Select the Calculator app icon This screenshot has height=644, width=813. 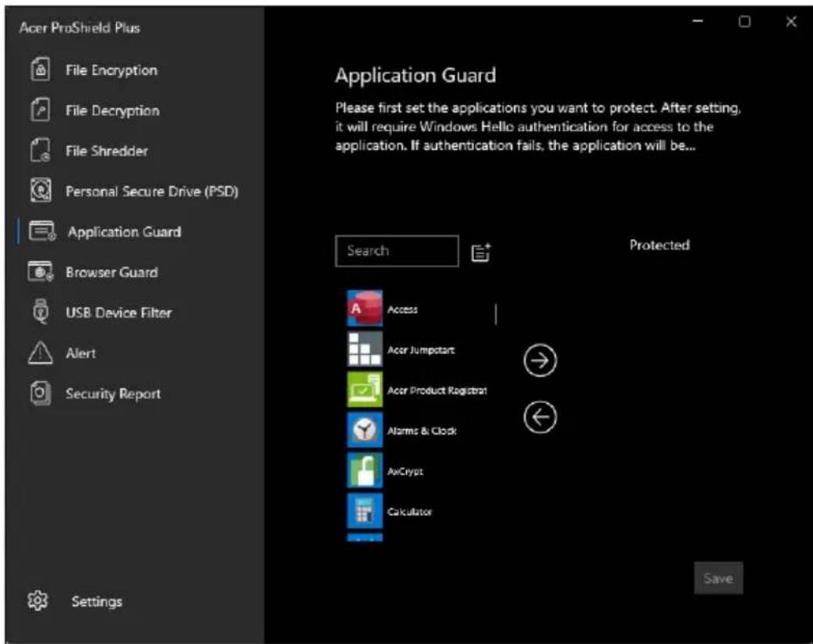tap(365, 511)
